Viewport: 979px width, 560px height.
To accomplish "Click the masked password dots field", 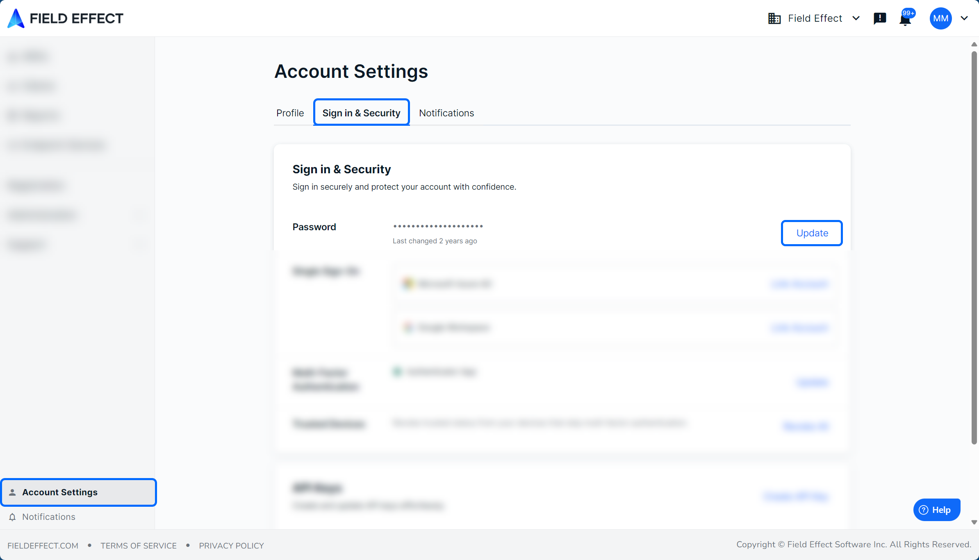I will click(x=438, y=226).
